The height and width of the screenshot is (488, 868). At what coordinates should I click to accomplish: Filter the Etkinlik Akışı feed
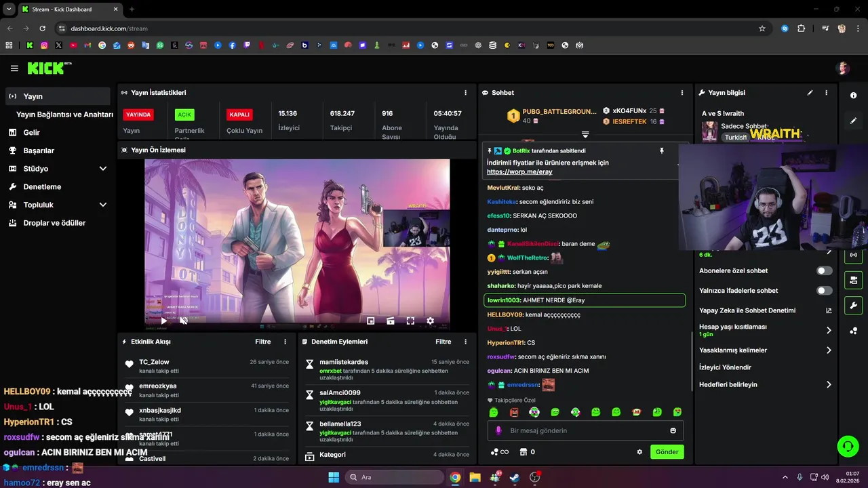[x=263, y=342]
